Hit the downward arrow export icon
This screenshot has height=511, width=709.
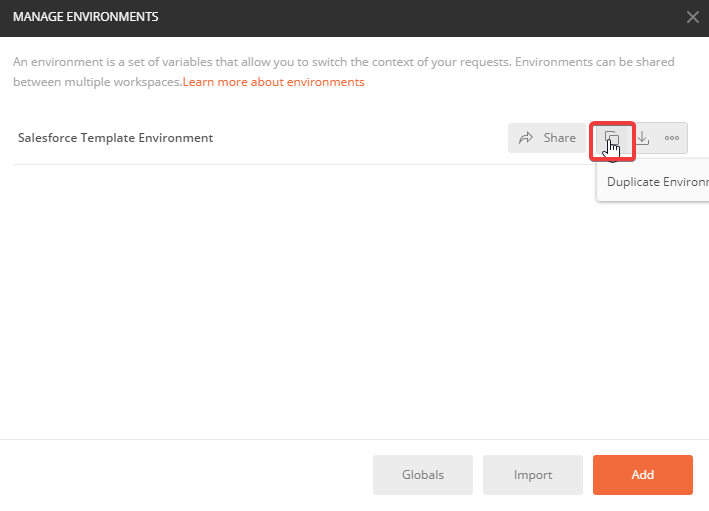pyautogui.click(x=643, y=138)
